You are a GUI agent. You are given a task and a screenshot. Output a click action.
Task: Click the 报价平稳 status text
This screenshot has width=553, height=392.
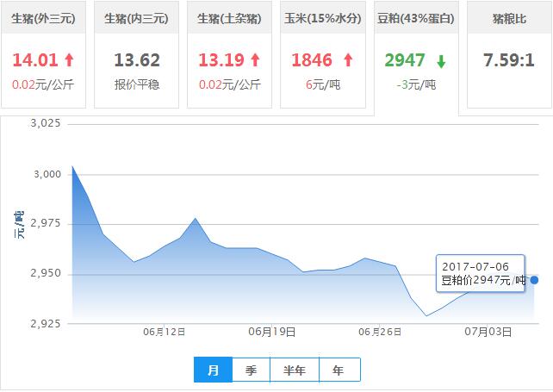click(x=137, y=84)
